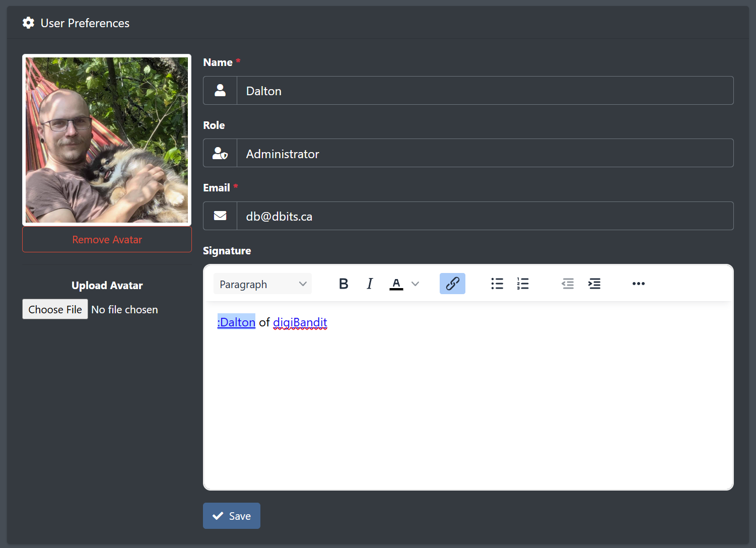Screen dimensions: 756x548
Task: Open the font color dropdown arrow
Action: pyautogui.click(x=416, y=284)
